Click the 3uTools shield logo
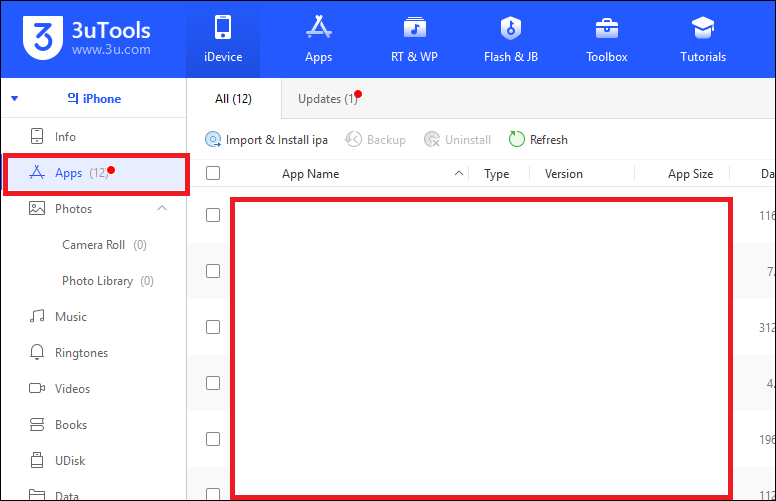Viewport: 776px width, 501px height. (43, 38)
